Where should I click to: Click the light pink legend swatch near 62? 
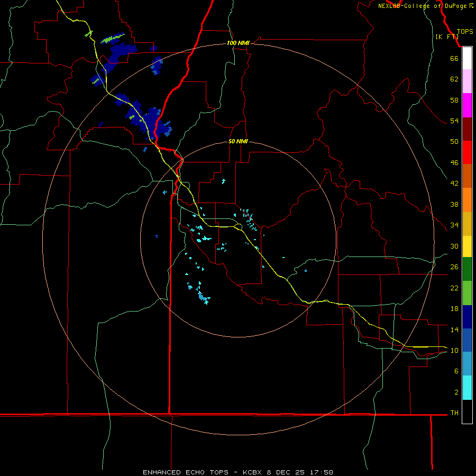pos(467,81)
